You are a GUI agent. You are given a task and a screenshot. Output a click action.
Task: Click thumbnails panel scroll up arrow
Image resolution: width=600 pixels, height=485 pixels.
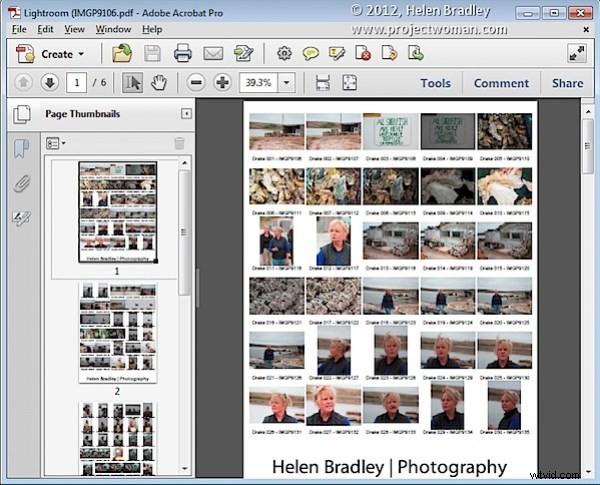[x=185, y=163]
